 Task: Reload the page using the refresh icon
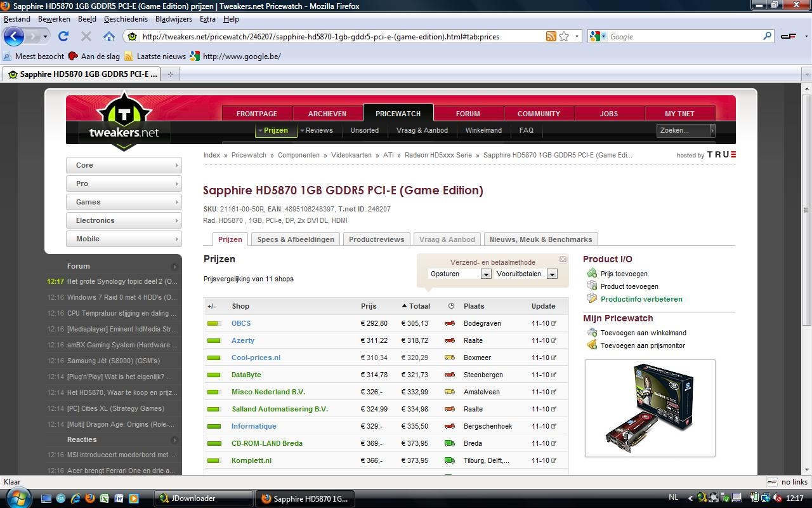[63, 36]
